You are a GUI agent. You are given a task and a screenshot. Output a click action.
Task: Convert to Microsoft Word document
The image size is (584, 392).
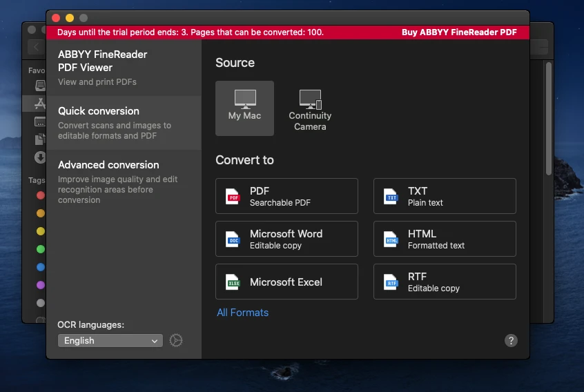286,239
